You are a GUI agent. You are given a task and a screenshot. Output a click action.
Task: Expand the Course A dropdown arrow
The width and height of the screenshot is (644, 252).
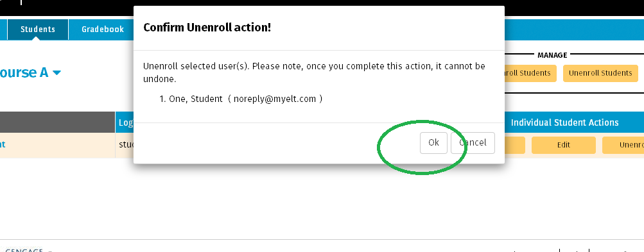point(57,73)
